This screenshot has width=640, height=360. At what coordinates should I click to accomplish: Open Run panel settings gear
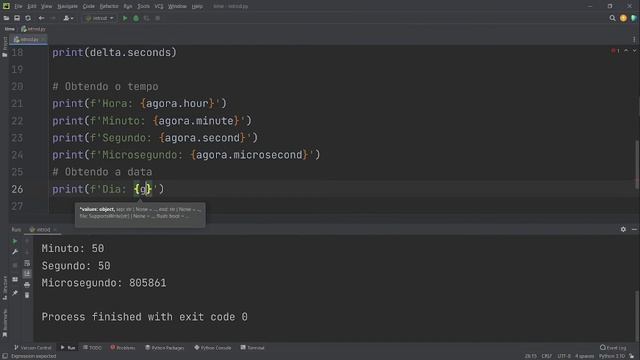(x=623, y=229)
